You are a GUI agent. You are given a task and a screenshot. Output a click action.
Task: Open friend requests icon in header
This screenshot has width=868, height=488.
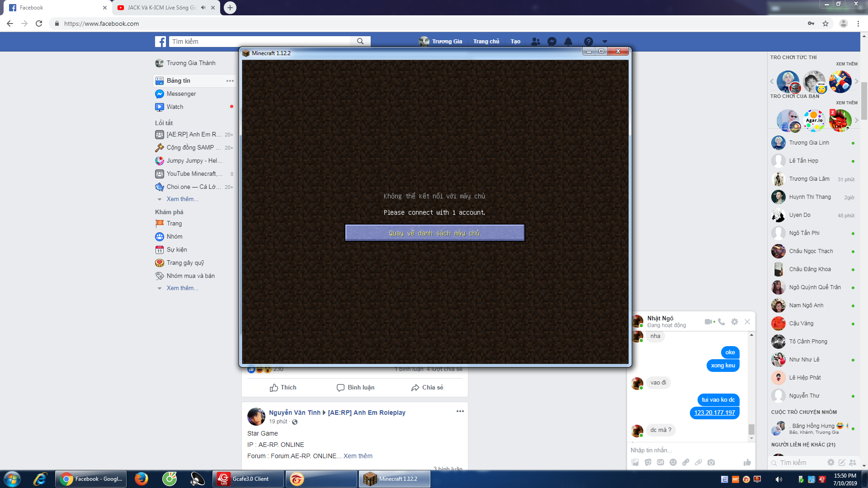[x=536, y=42]
